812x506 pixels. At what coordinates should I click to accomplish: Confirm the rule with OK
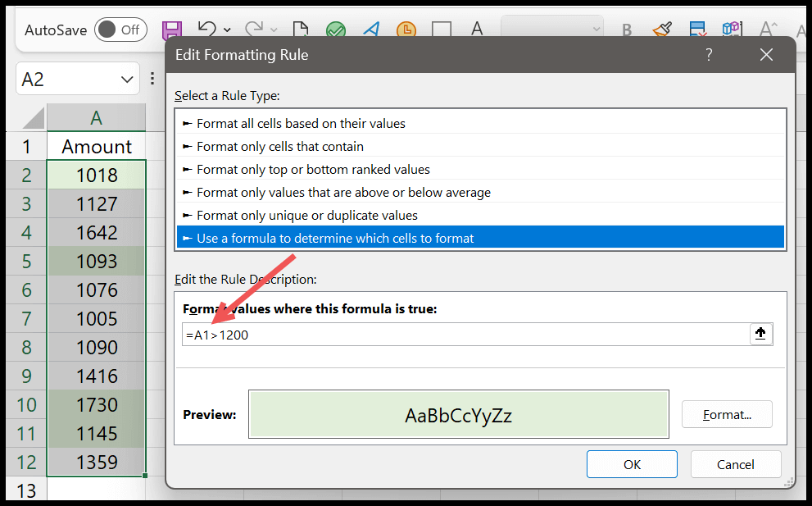631,464
